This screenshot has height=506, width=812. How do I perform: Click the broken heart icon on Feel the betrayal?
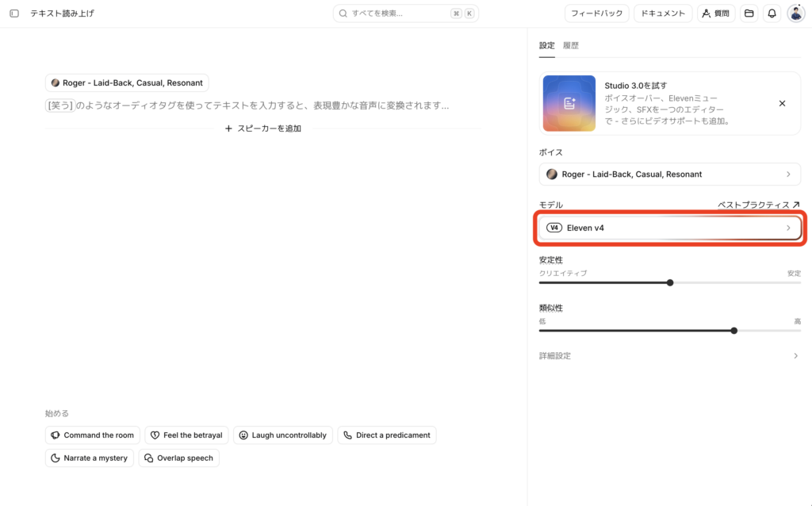155,435
